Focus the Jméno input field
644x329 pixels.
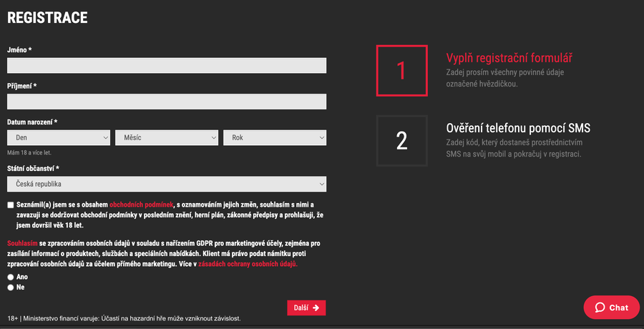pos(167,66)
